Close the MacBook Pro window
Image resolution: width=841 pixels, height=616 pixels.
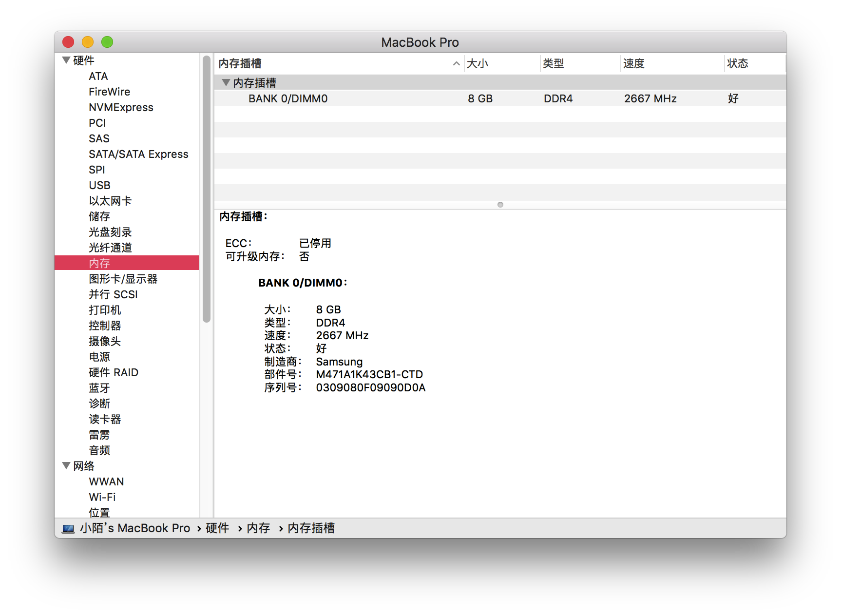click(x=68, y=42)
